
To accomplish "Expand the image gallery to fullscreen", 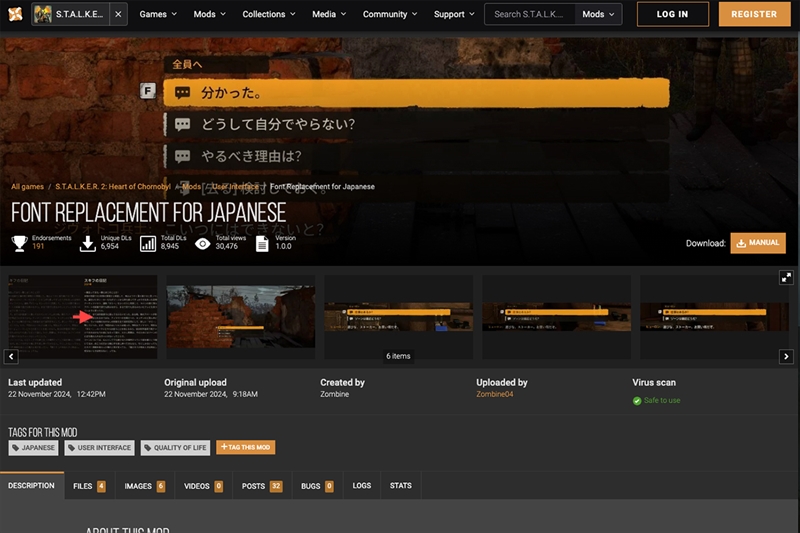I will [x=786, y=277].
